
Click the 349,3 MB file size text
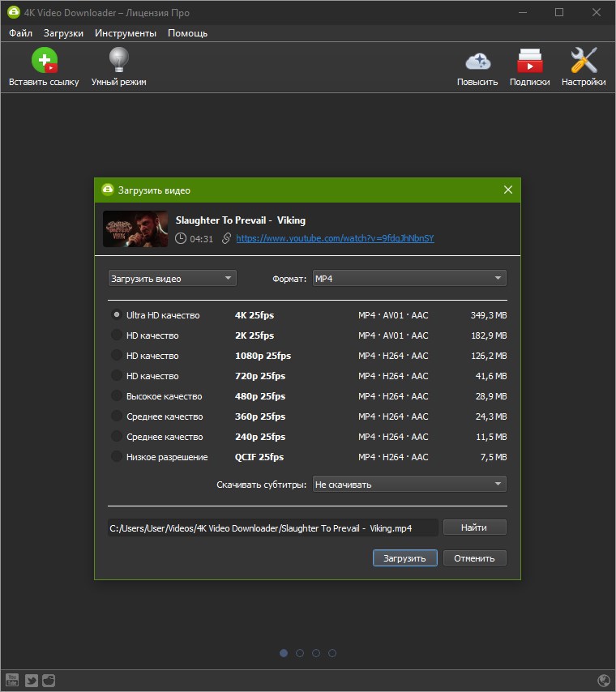[489, 315]
